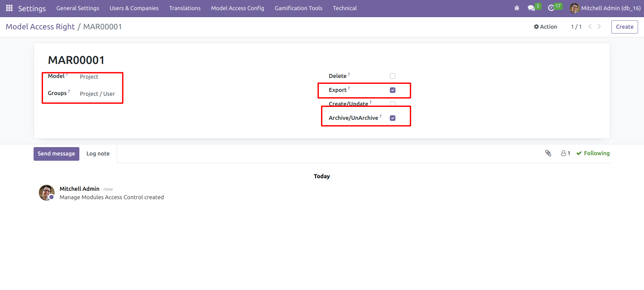Click the Archive/UnArchive field label
644x290 pixels.
353,118
